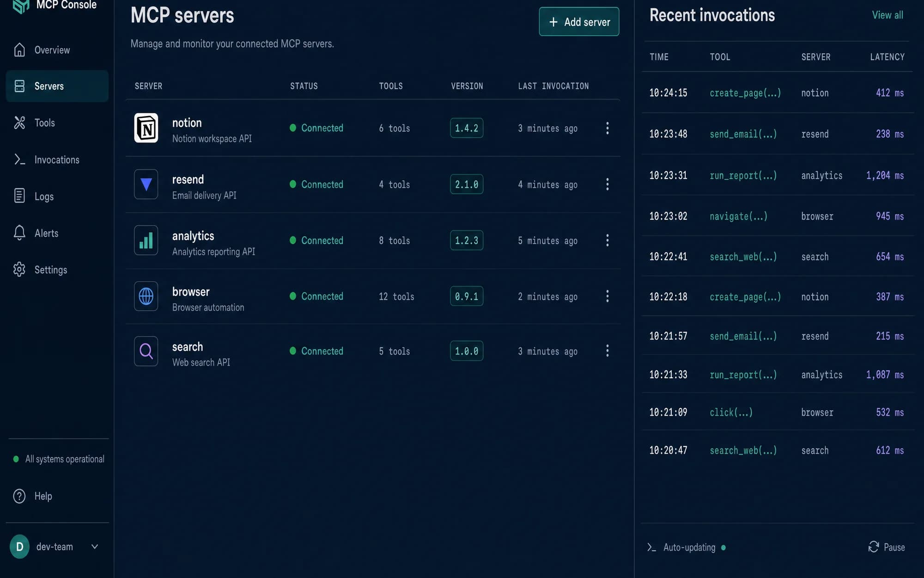Open the search row more options menu
Screen dimensions: 924x578
click(x=608, y=351)
